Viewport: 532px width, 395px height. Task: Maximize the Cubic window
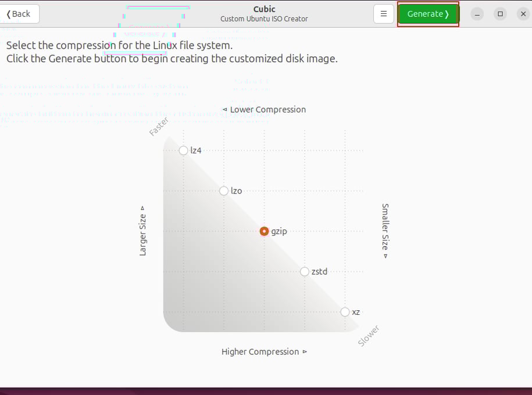tap(500, 14)
